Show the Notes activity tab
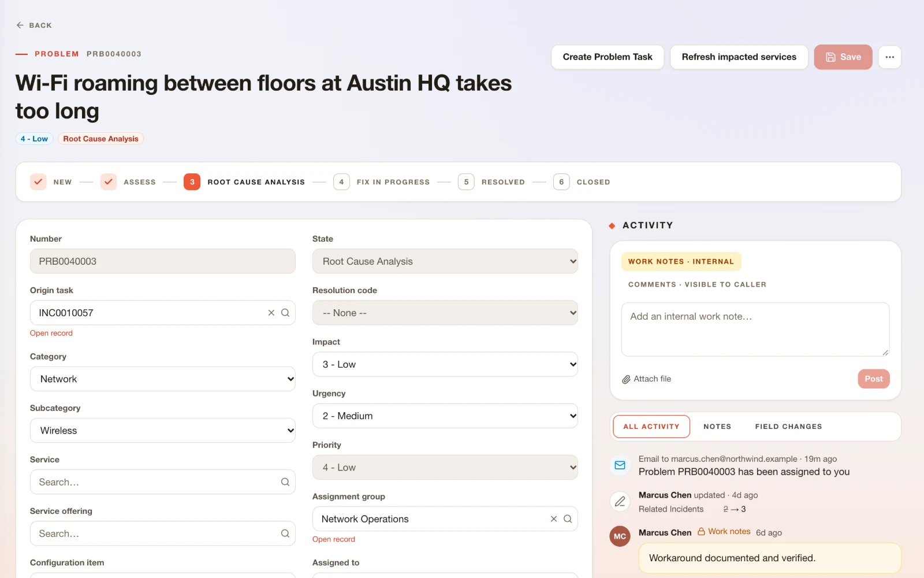This screenshot has height=578, width=924. pos(717,427)
